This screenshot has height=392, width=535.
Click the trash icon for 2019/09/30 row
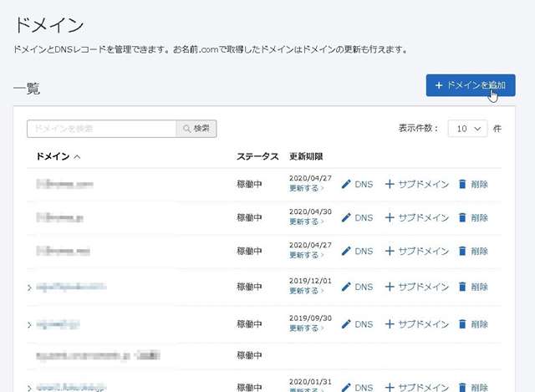click(x=462, y=323)
